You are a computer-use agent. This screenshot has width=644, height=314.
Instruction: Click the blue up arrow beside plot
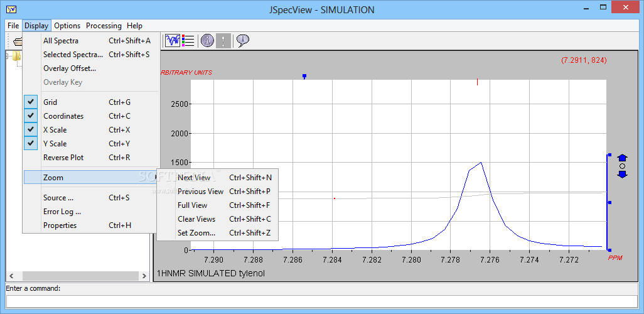pyautogui.click(x=622, y=158)
